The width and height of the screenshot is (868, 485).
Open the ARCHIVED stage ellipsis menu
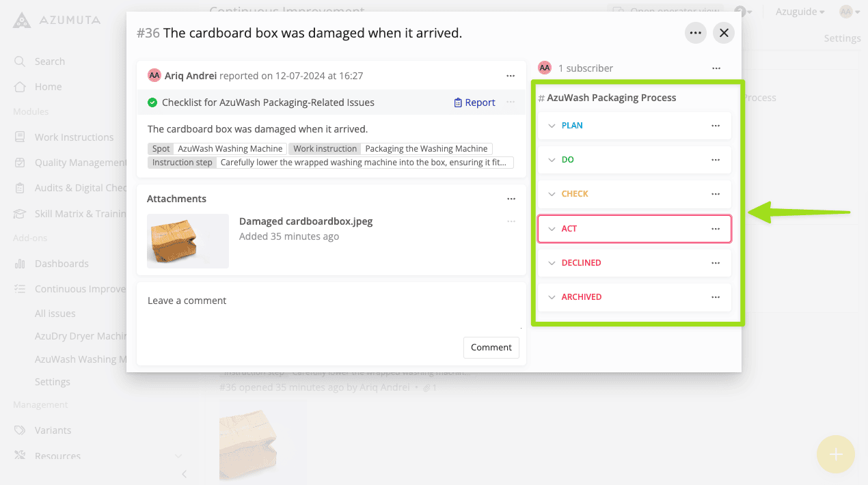[x=716, y=297]
